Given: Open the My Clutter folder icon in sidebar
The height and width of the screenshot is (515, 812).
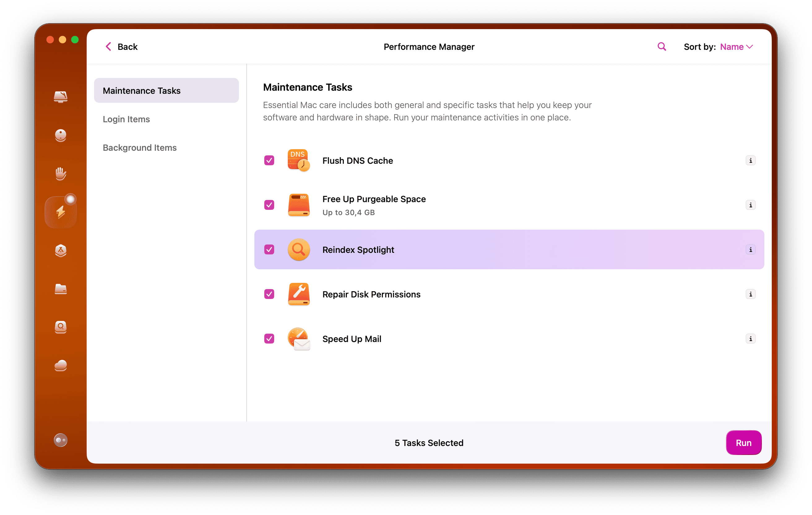Looking at the screenshot, I should pos(61,289).
